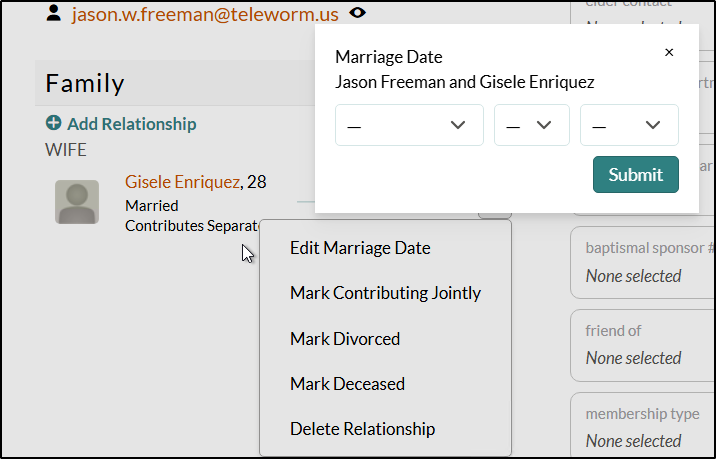Viewport: 716px width, 459px height.
Task: Open the day dropdown in Marriage Date
Action: tap(532, 125)
